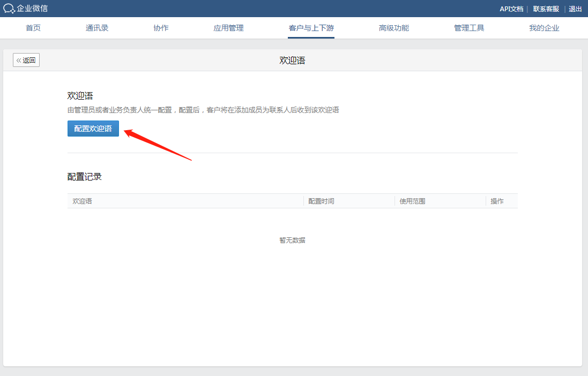The height and width of the screenshot is (376, 588).
Task: Click the 欢迎语 page title in header bar
Action: point(292,61)
